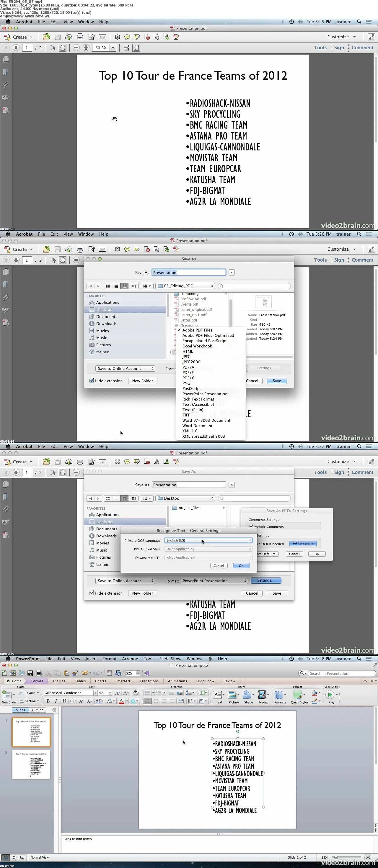
Task: Click the Superscript icon in PowerPoint
Action: click(81, 701)
